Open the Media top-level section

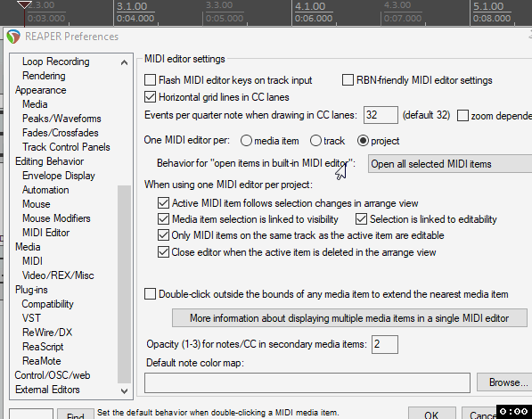pyautogui.click(x=28, y=247)
